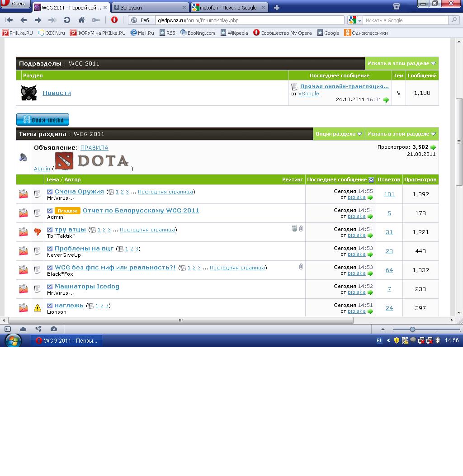Open the Wikipedia bookmark

pos(234,33)
